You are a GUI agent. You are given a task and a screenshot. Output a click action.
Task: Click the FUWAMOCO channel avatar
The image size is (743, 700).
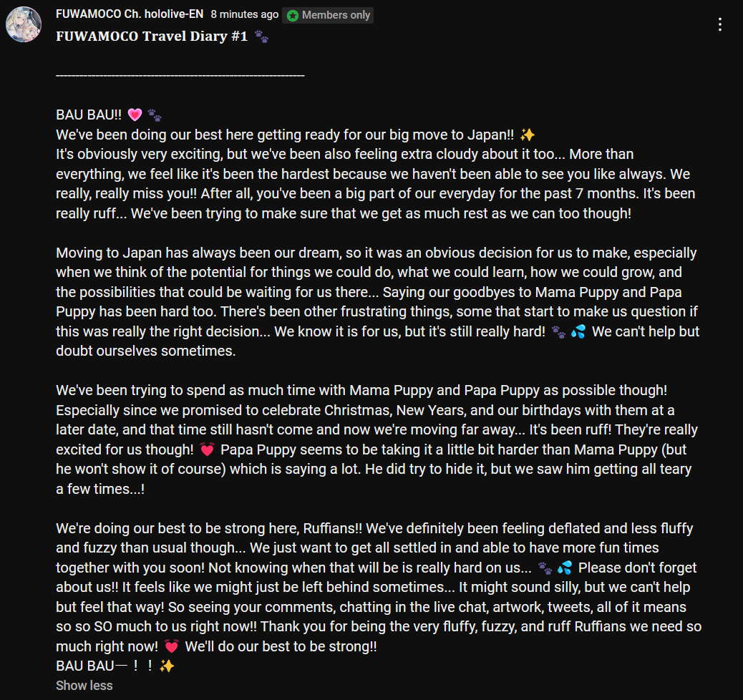[24, 24]
